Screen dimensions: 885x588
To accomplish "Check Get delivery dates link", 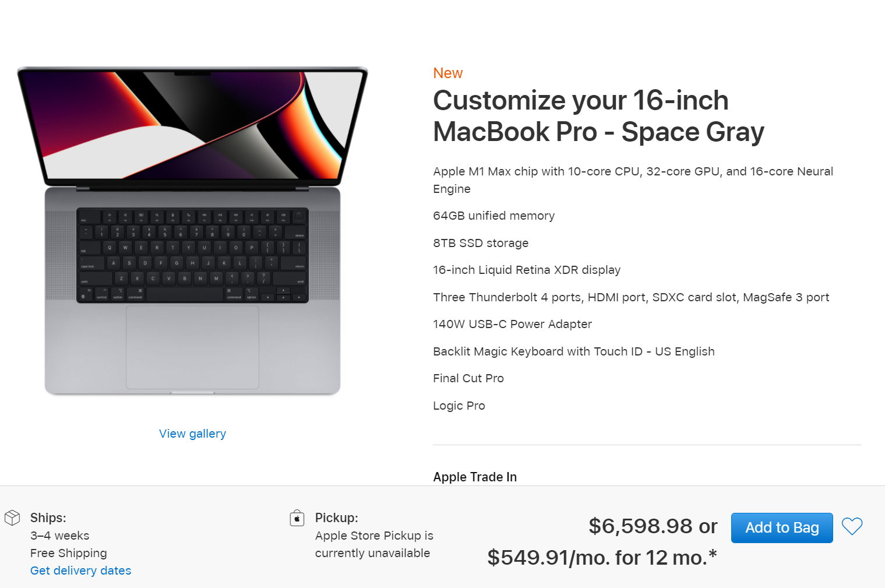I will 80,571.
